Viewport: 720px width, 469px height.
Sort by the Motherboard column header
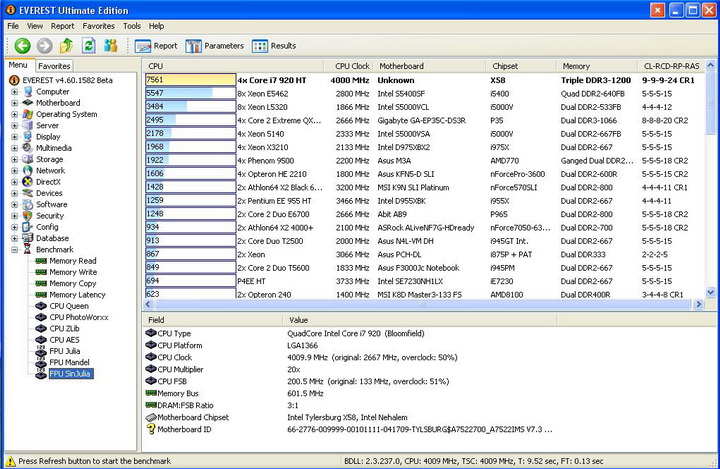(429, 66)
